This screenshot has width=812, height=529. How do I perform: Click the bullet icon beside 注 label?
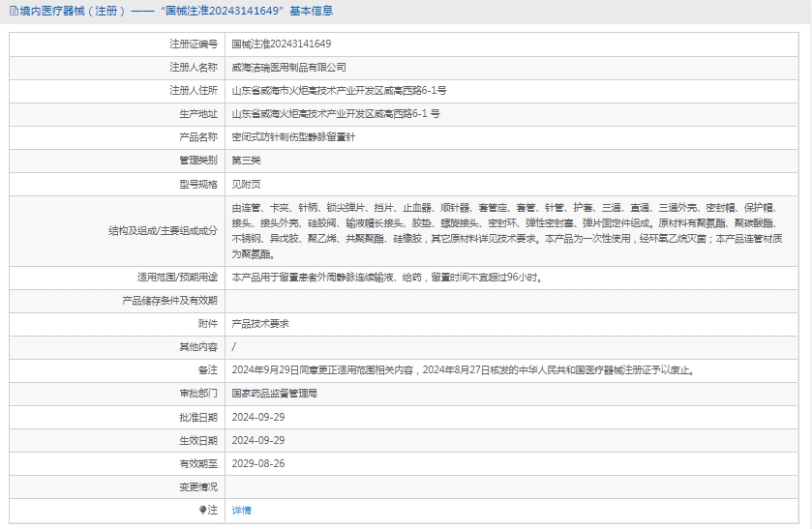pos(202,510)
